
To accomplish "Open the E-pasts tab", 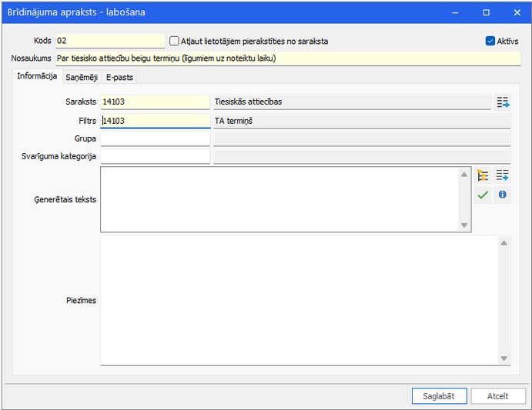I will (119, 78).
